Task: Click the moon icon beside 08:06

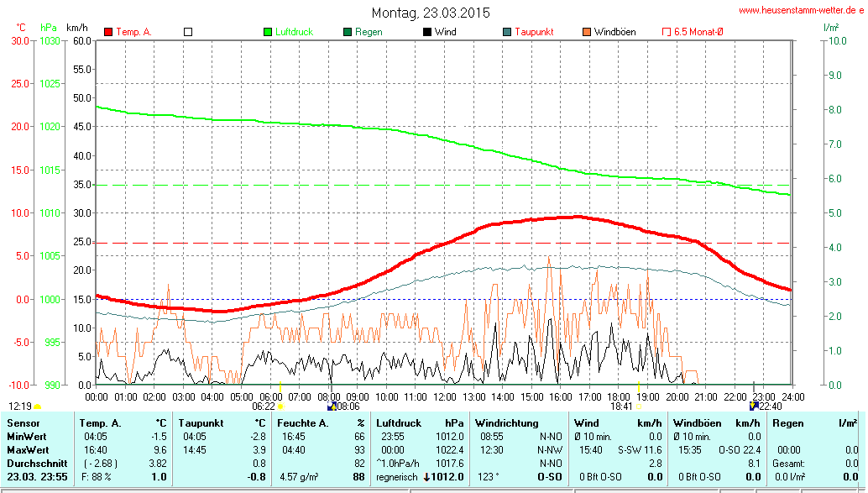Action: point(332,406)
